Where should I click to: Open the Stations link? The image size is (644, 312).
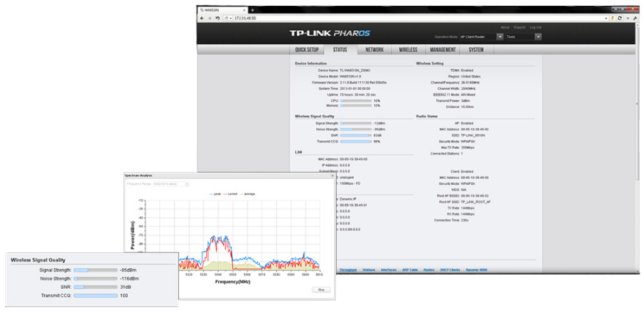click(369, 270)
